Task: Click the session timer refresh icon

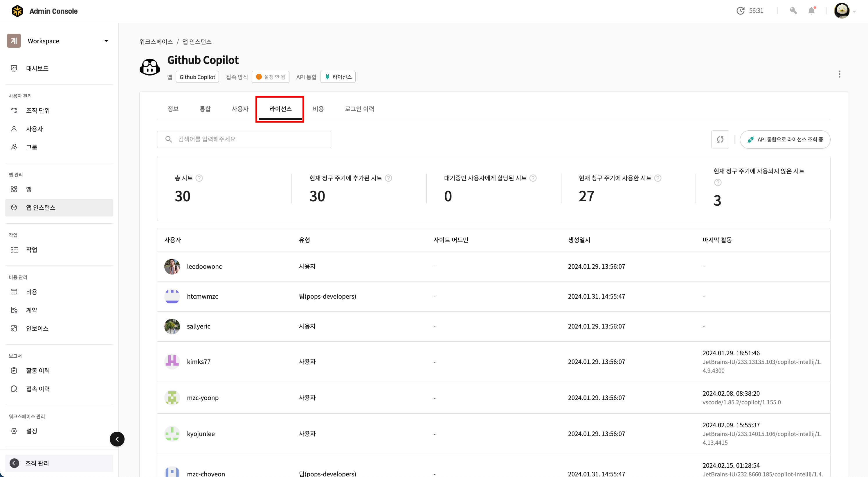Action: pos(740,11)
